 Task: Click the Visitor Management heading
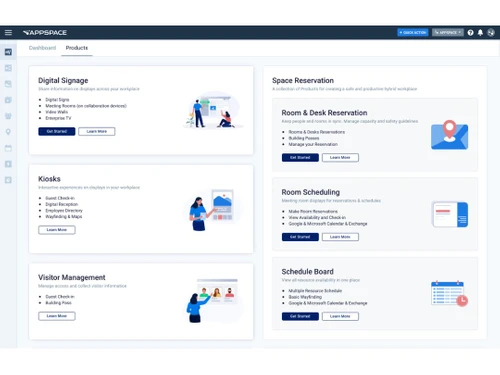(x=72, y=277)
